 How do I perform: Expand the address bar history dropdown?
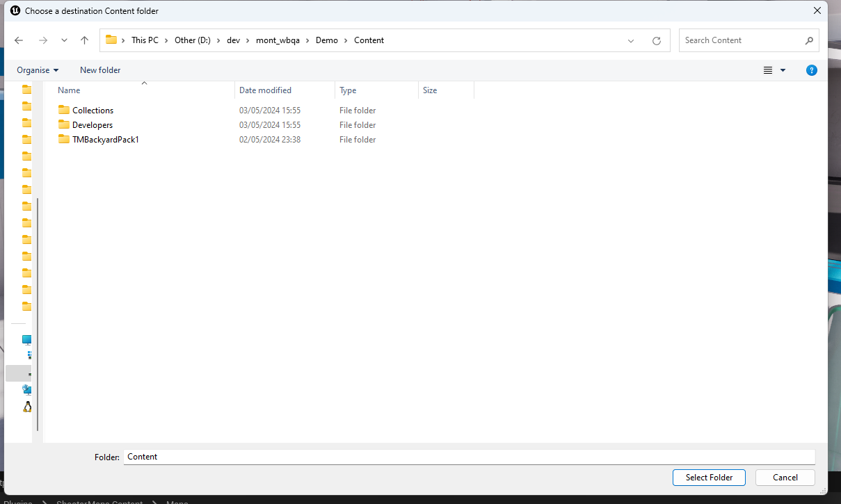(x=631, y=40)
